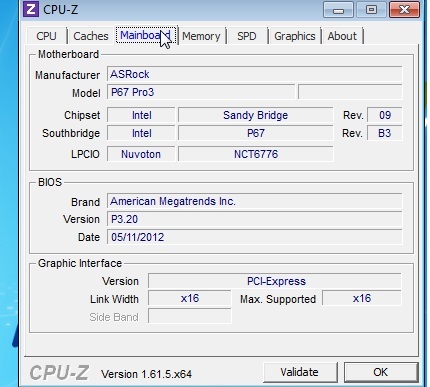Screen dimensions: 430x387
Task: Click the Validate button
Action: pyautogui.click(x=300, y=372)
